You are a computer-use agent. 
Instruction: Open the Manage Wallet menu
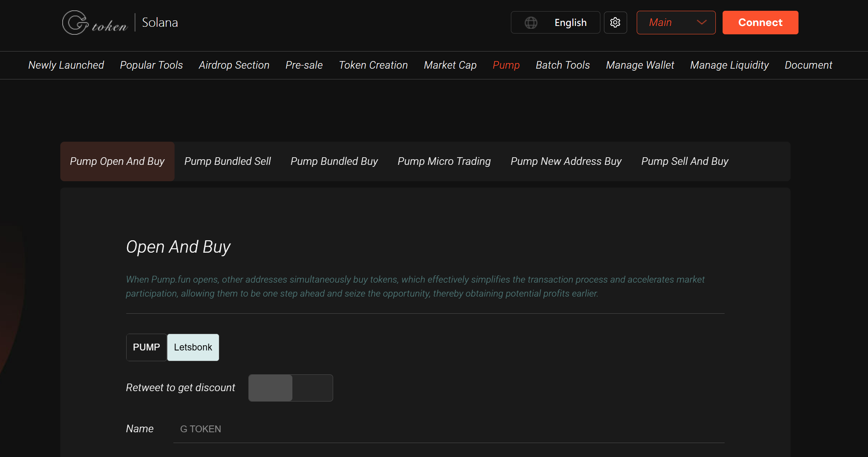[640, 65]
